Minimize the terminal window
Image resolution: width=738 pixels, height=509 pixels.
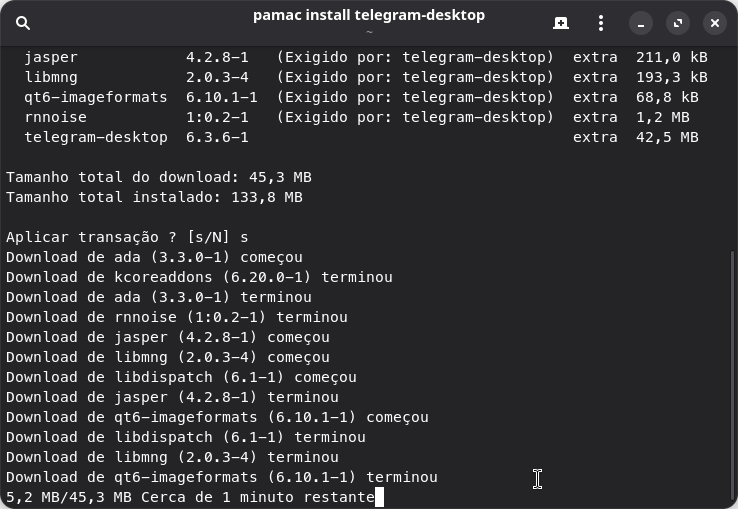click(x=641, y=23)
